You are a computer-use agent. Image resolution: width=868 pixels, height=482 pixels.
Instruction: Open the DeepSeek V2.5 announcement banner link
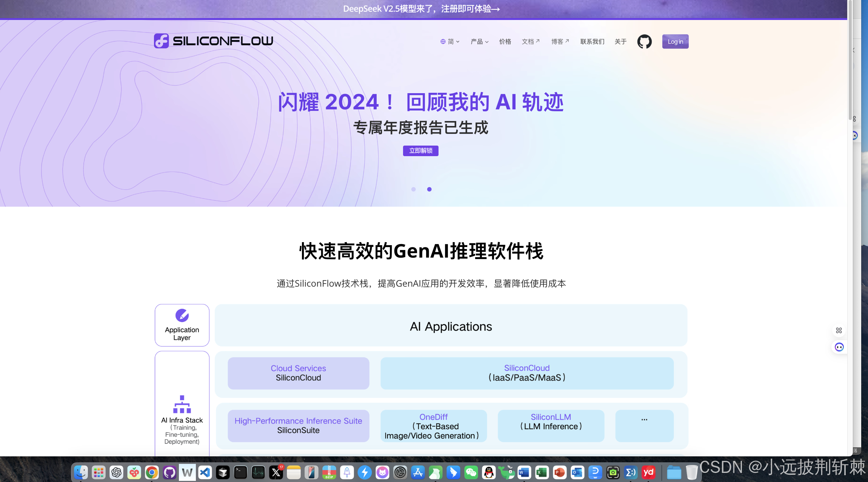pos(422,9)
